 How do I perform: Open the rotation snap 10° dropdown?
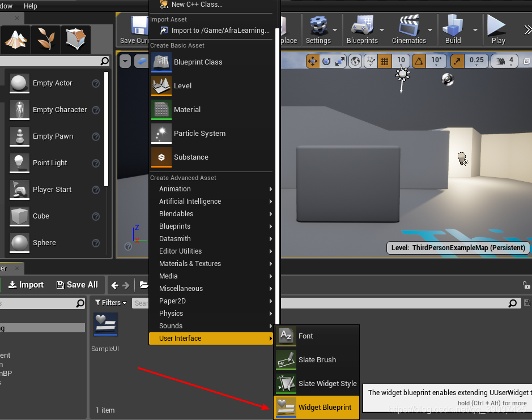tap(436, 61)
